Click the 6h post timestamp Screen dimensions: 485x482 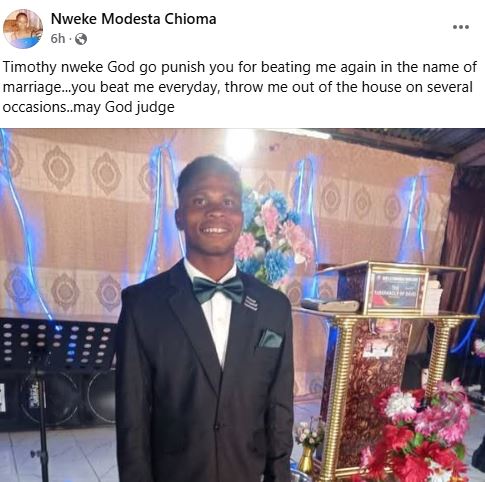click(58, 39)
